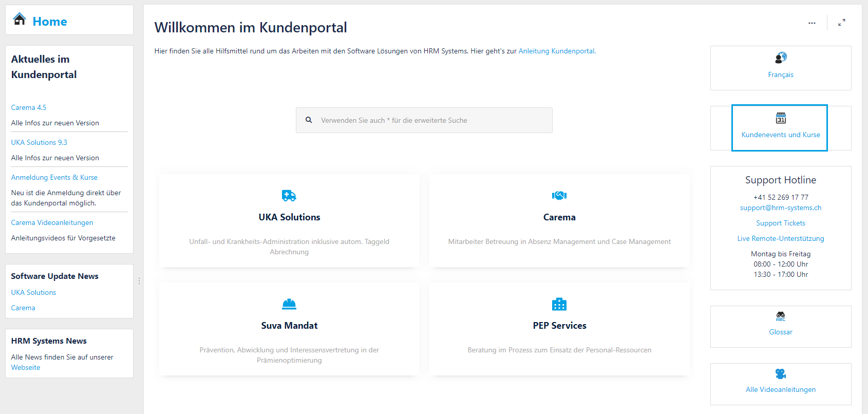Click the sidebar splitter handle dots

point(139,281)
